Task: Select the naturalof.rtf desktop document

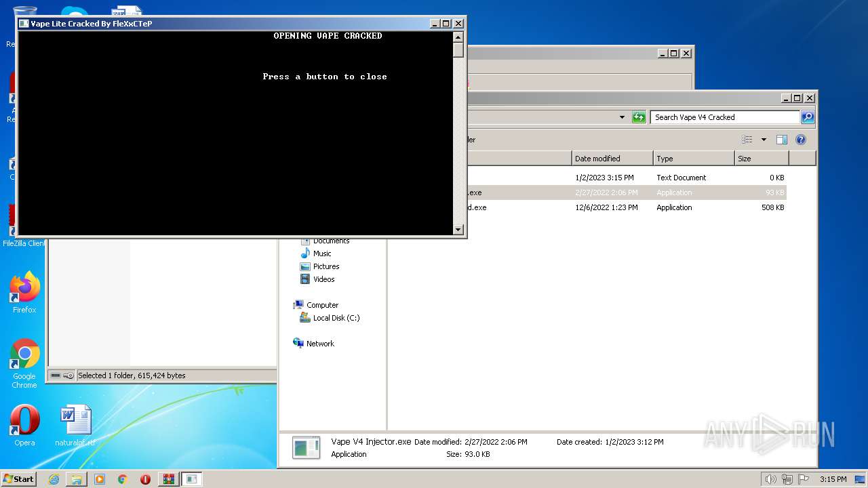Action: [75, 425]
